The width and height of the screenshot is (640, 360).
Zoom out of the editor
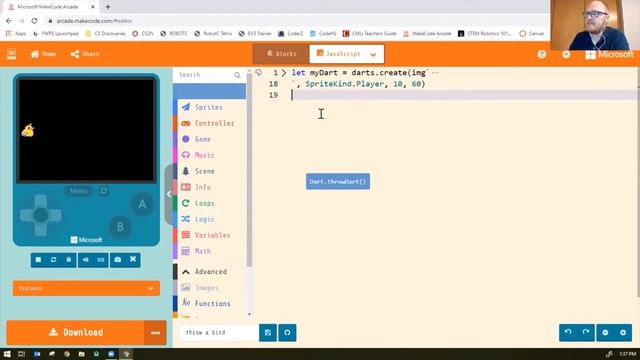coord(605,333)
